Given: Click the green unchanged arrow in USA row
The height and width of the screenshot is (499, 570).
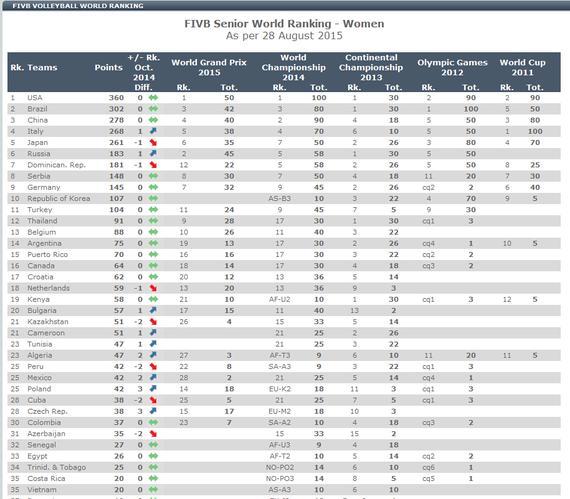Looking at the screenshot, I should click(153, 97).
